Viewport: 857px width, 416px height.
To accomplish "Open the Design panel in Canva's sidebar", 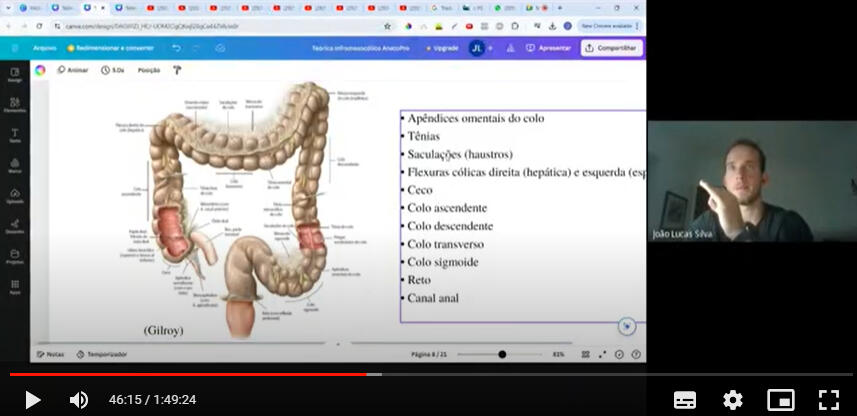I will coord(15,75).
